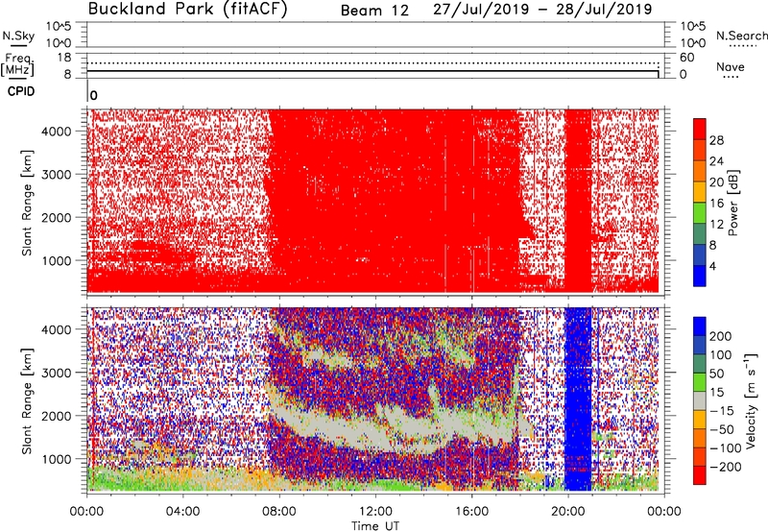Click the red top of the power colorbar
Viewport: 768px width, 532px height.
(700, 129)
